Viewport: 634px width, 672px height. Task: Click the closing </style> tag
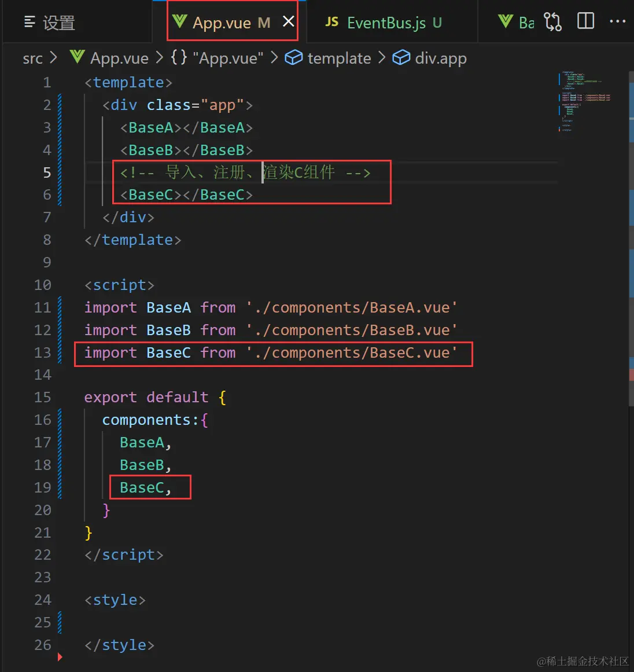(120, 645)
